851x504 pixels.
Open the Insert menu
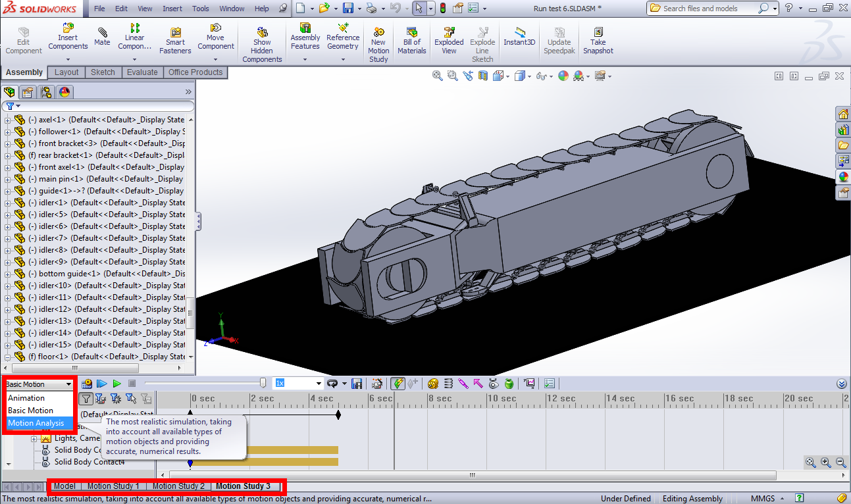172,9
